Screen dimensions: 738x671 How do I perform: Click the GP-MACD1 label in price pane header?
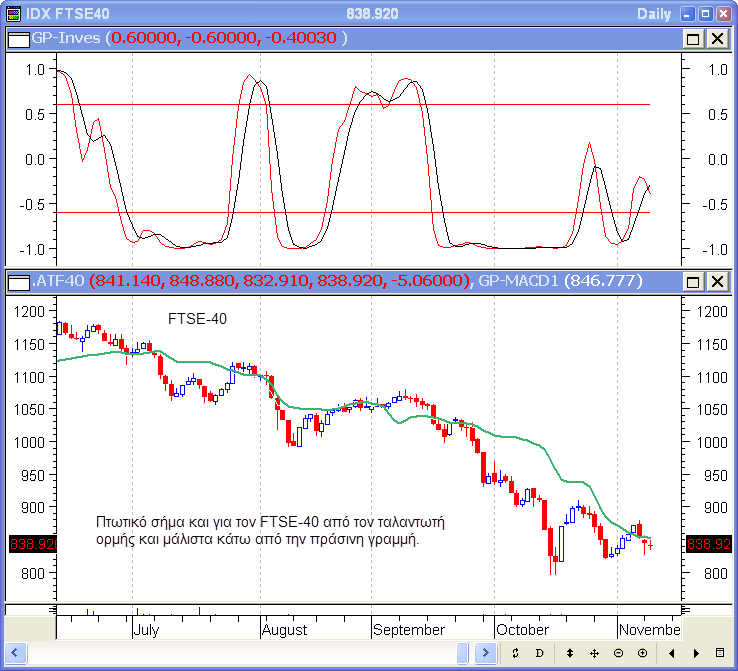click(517, 282)
